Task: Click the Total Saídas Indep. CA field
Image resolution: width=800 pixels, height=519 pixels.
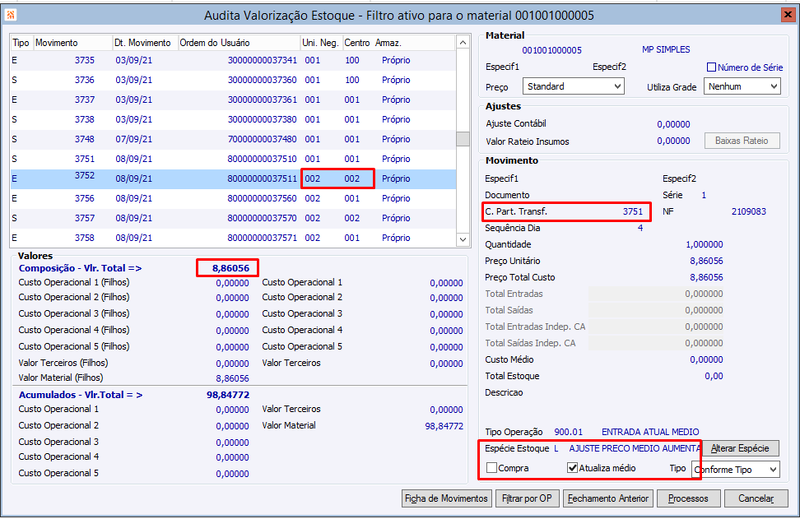Action: pyautogui.click(x=656, y=343)
